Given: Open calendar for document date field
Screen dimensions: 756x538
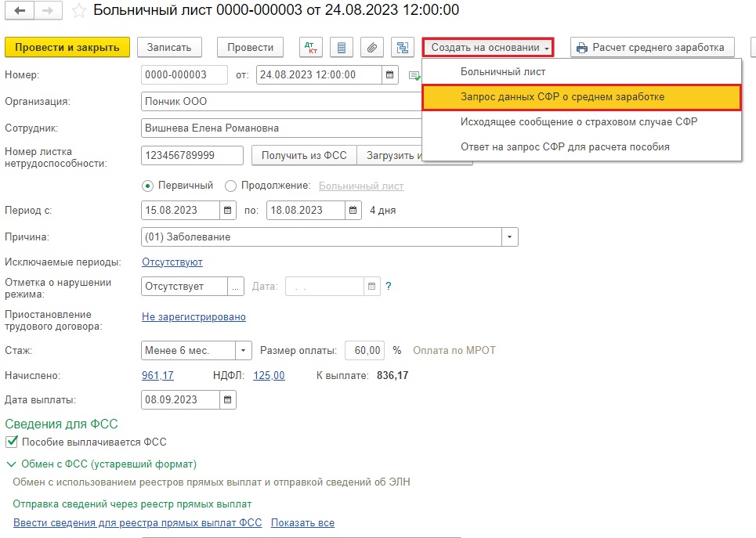Looking at the screenshot, I should click(389, 74).
